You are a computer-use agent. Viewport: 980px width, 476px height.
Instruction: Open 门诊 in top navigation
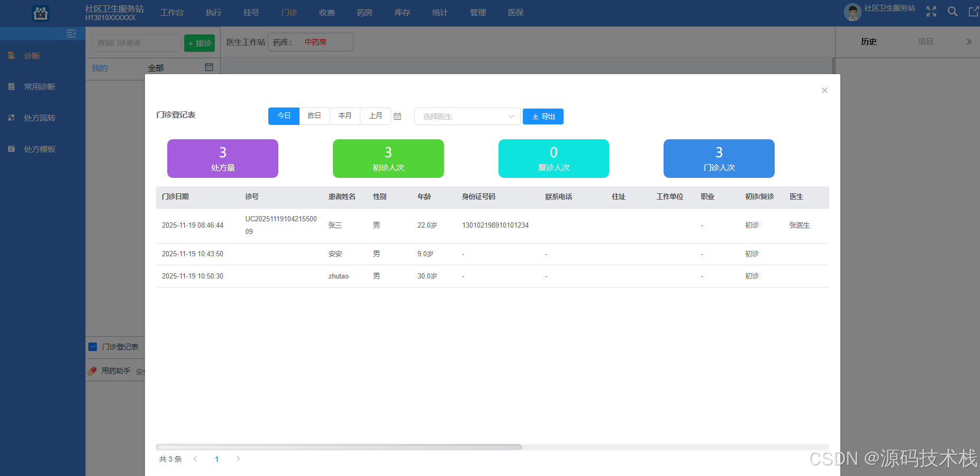tap(289, 12)
